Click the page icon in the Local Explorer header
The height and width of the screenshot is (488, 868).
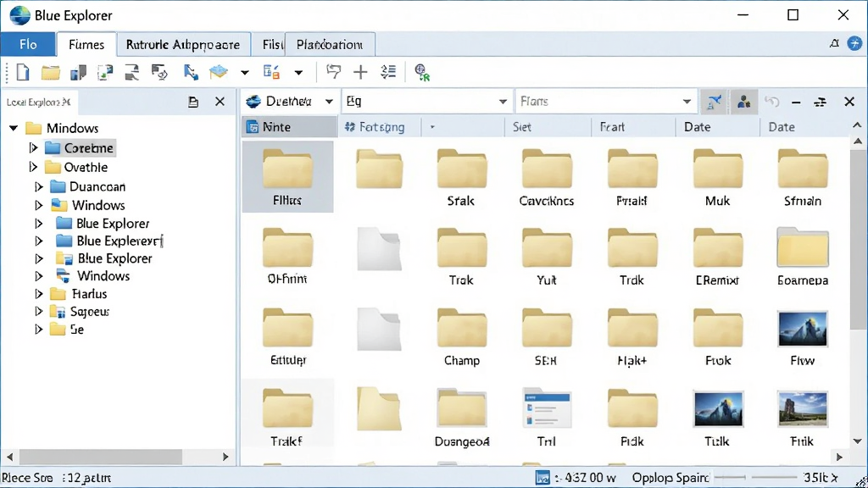[x=193, y=102]
